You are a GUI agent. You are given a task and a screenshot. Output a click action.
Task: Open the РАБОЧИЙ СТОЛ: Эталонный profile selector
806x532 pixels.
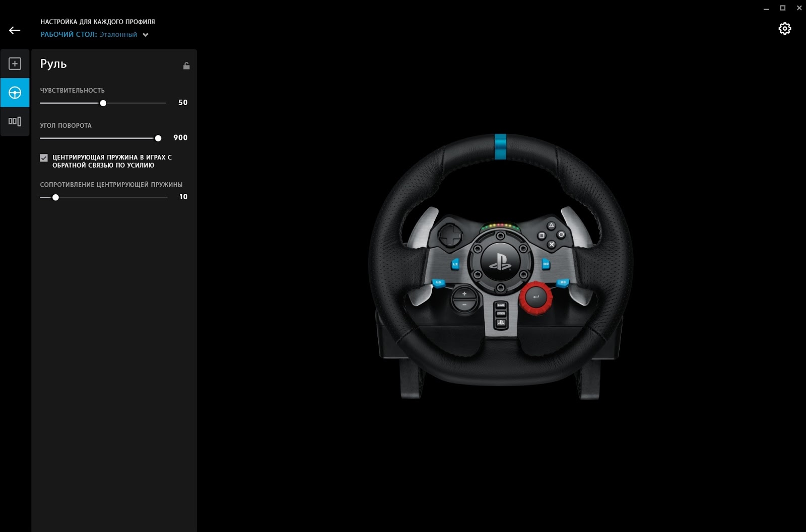click(94, 35)
